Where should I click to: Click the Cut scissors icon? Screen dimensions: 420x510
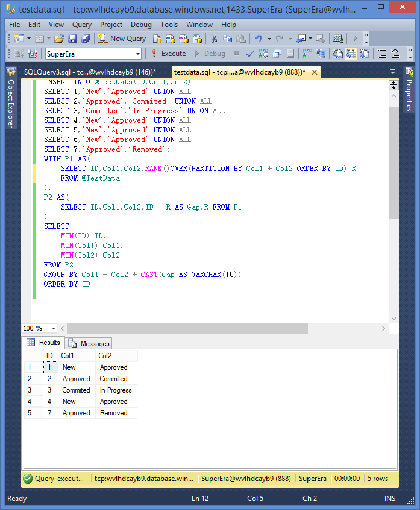point(213,39)
